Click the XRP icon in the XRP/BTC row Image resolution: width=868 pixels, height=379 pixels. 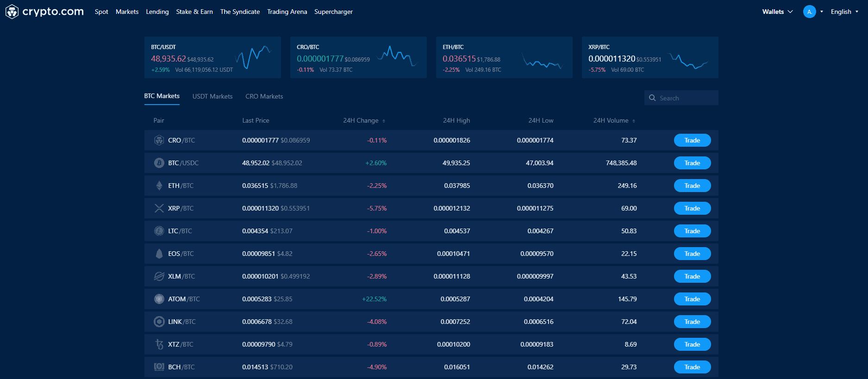click(159, 208)
